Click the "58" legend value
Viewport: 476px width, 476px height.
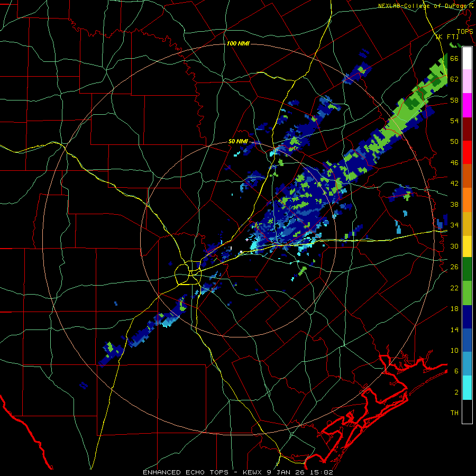(x=454, y=100)
